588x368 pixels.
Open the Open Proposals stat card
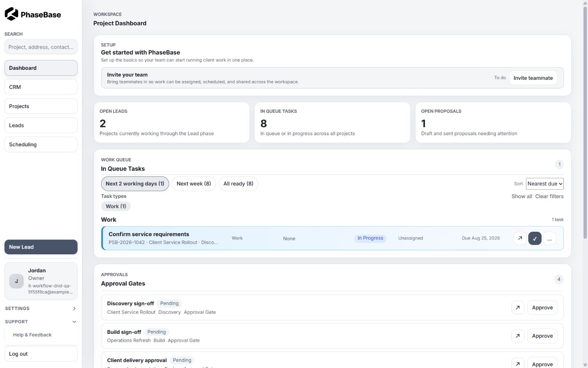click(x=493, y=123)
